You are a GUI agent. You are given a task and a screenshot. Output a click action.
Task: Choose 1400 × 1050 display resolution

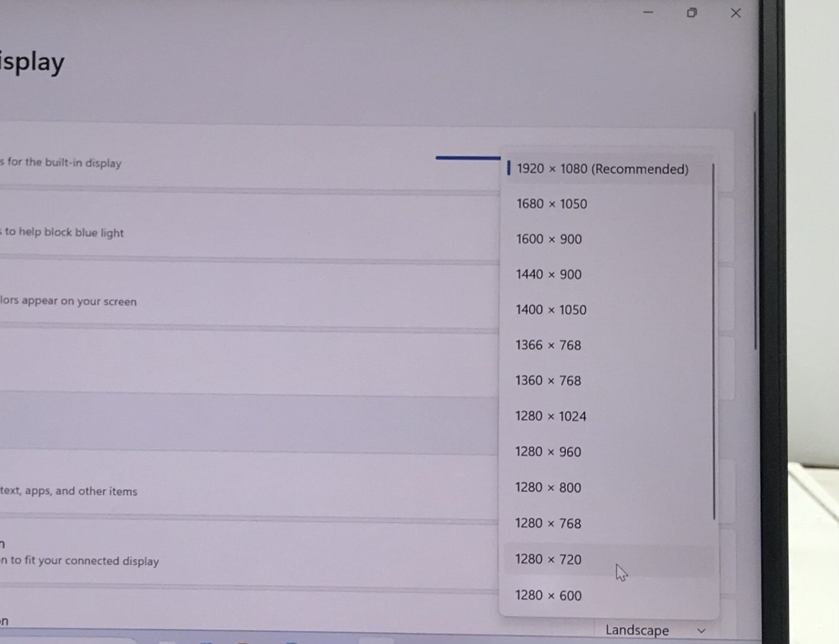(608, 310)
